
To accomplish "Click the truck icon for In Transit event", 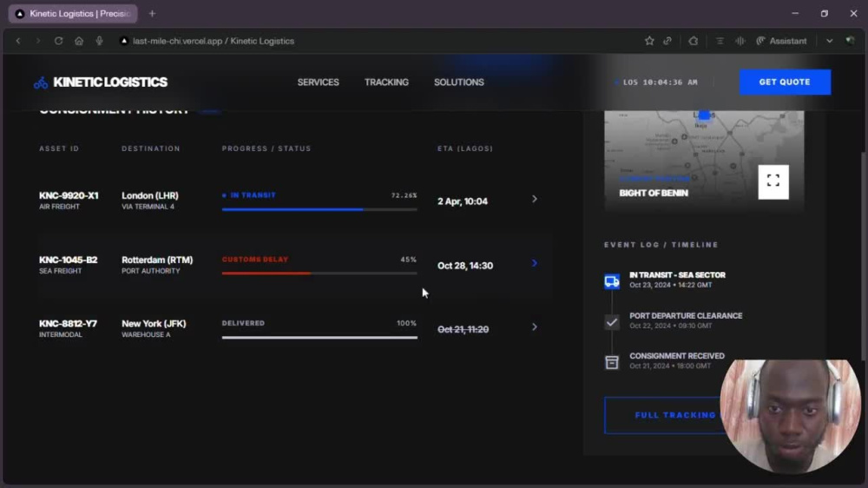I will 612,281.
